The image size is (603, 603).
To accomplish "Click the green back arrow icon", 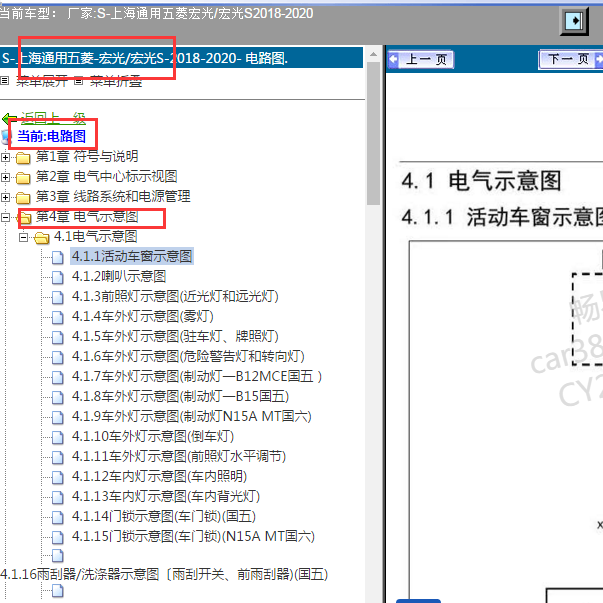I will click(9, 118).
